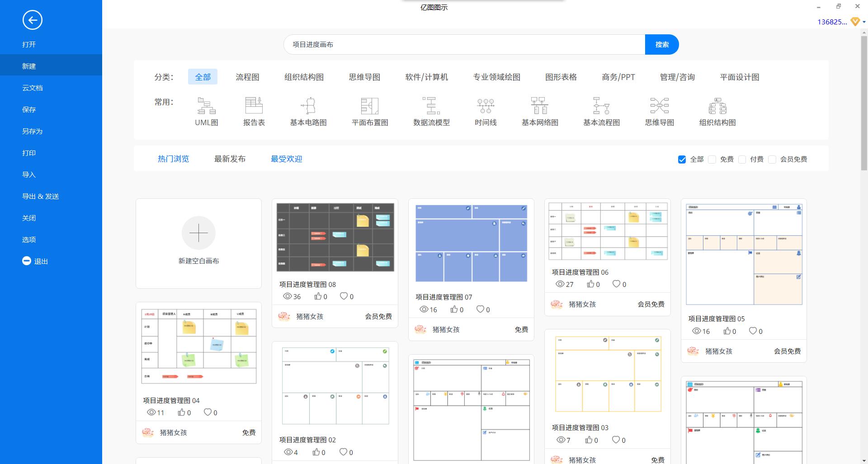868x464 pixels.
Task: Select the 思维导图 category label
Action: click(x=364, y=77)
